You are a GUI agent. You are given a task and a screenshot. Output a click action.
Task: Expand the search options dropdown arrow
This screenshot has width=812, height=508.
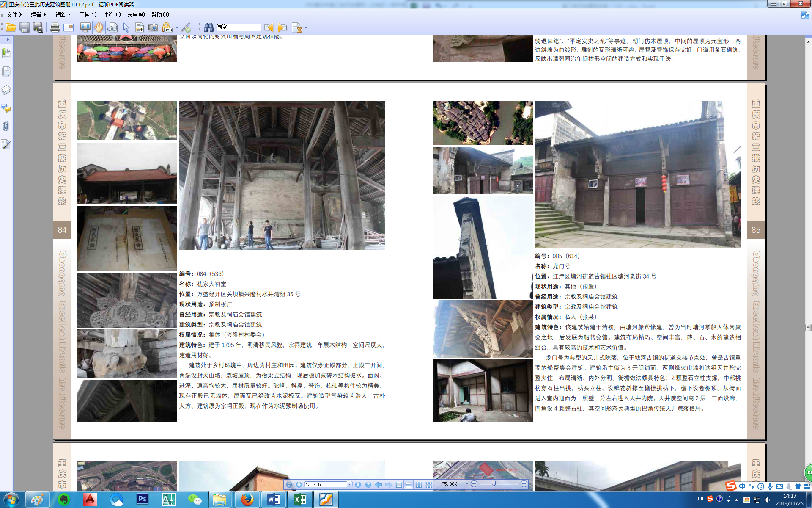coord(306,28)
